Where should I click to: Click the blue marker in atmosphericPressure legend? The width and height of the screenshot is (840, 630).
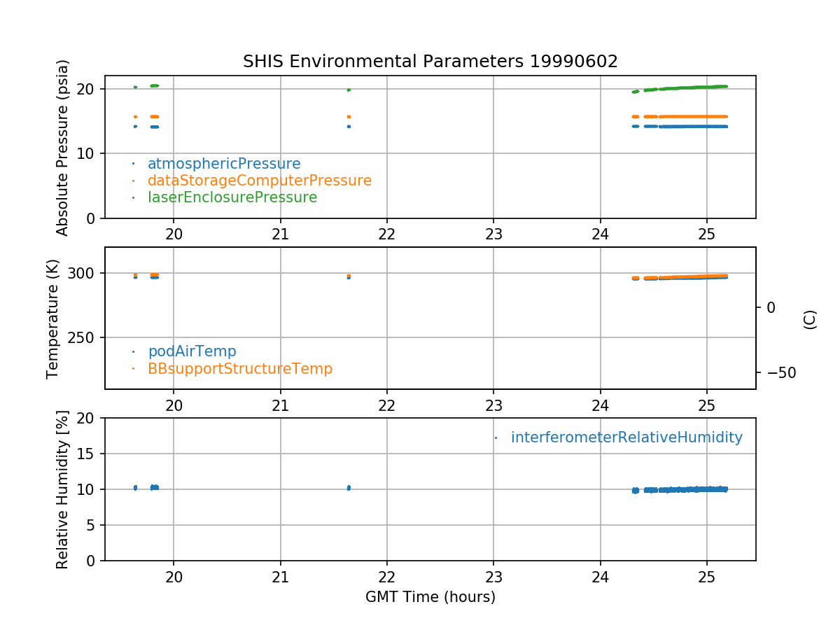pyautogui.click(x=133, y=164)
